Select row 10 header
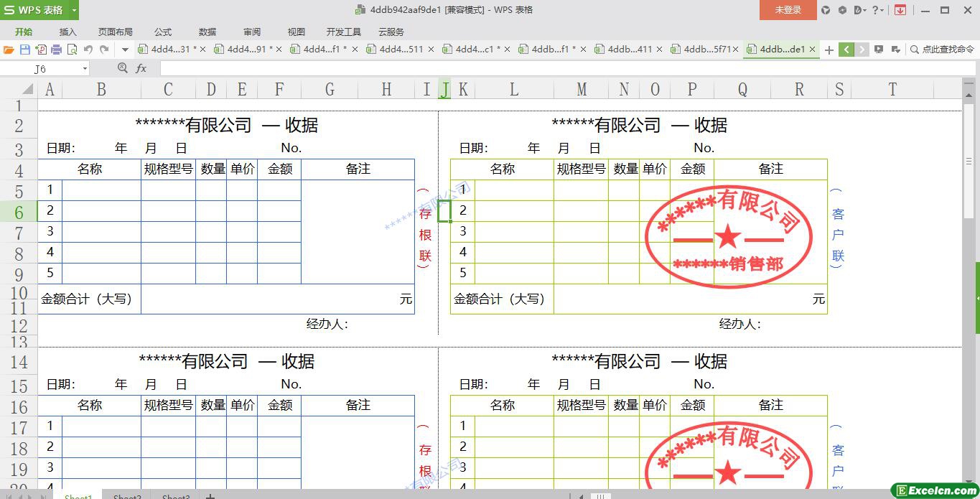Image resolution: width=980 pixels, height=499 pixels. [x=19, y=293]
